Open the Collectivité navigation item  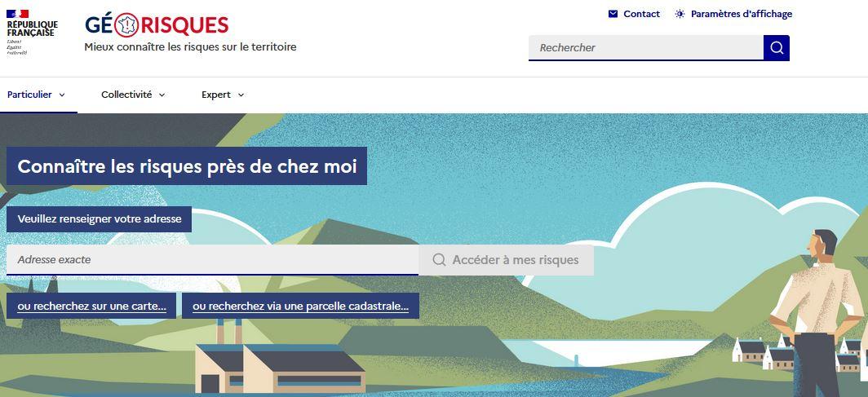click(133, 95)
